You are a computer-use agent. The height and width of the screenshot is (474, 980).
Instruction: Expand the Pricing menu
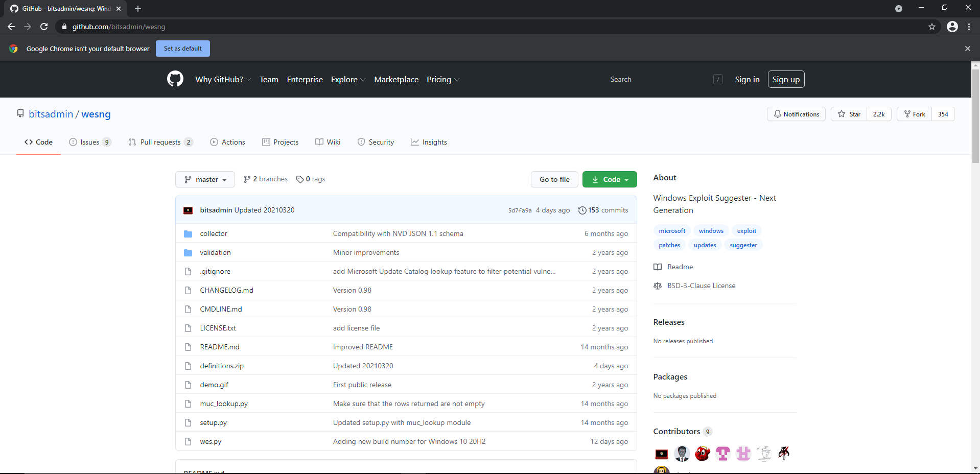[x=443, y=79]
